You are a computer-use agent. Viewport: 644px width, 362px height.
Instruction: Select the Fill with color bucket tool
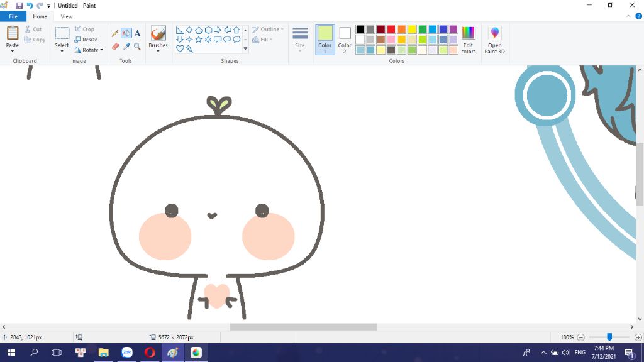point(126,33)
